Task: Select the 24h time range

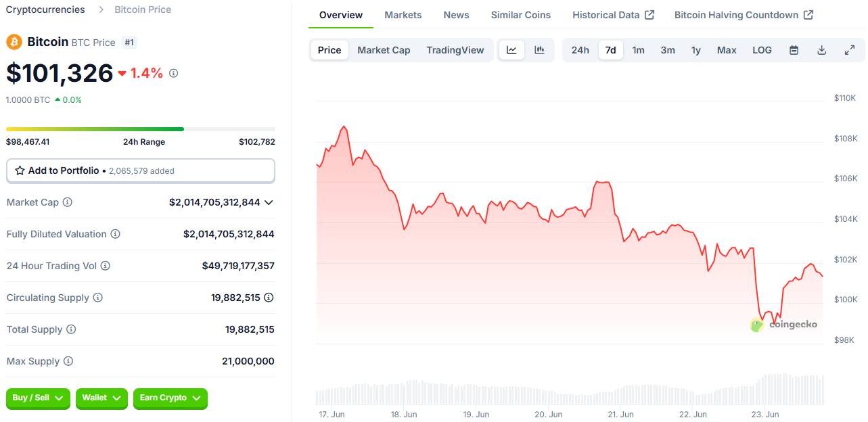Action: click(580, 50)
